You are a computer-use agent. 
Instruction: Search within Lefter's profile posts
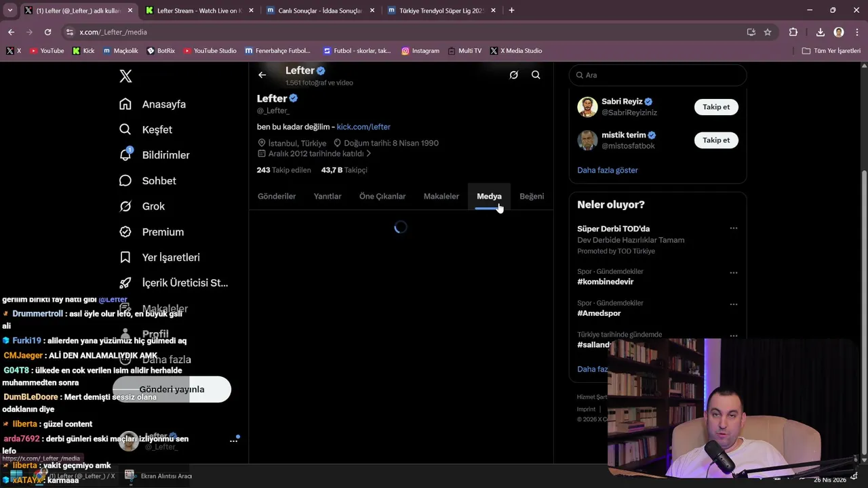click(x=536, y=75)
